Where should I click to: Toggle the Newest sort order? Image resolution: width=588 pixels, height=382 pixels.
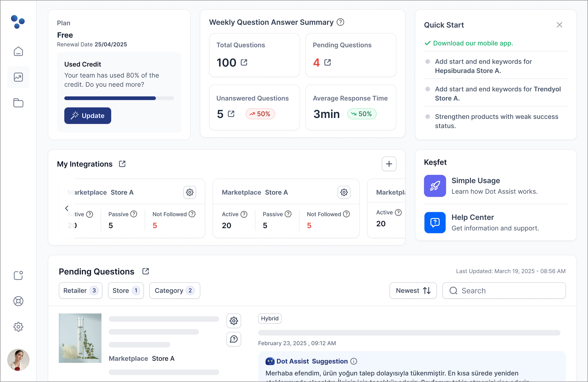click(413, 291)
